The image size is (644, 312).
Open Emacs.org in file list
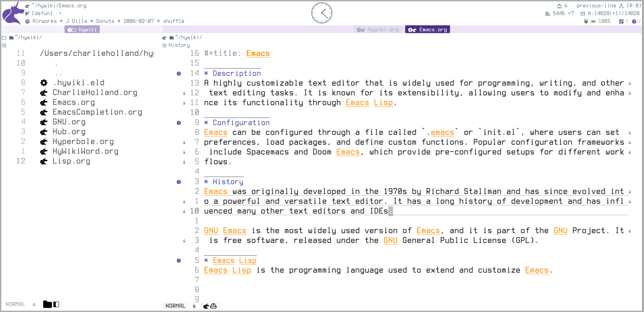(74, 102)
